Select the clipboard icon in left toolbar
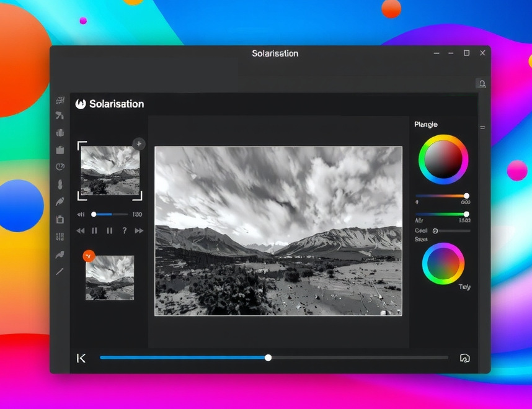The image size is (532, 409). coord(60,219)
